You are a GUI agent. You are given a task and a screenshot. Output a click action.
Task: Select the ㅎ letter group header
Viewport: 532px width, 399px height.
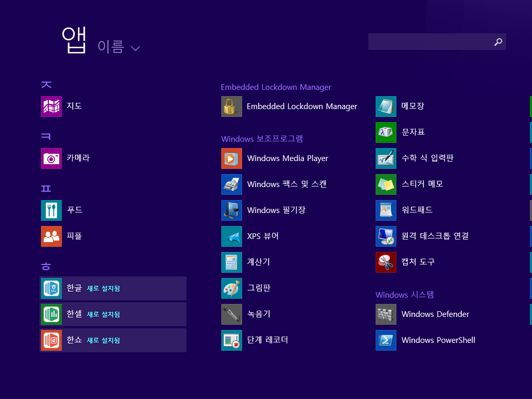pos(46,267)
